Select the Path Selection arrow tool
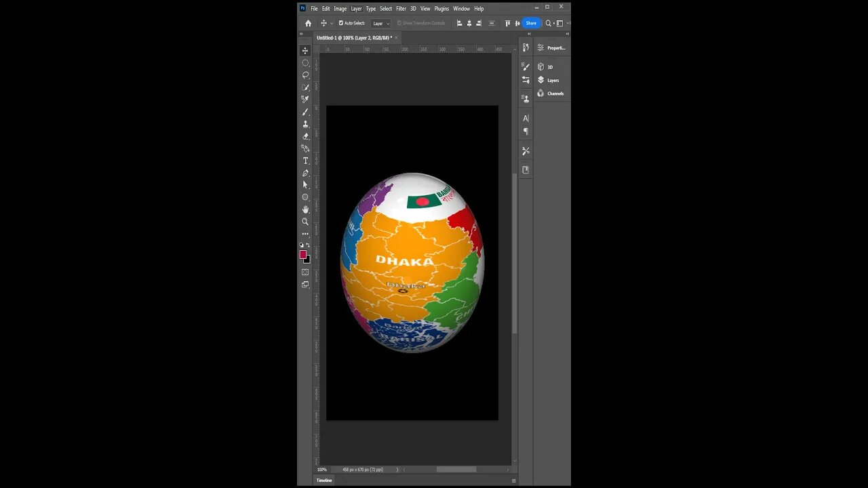The height and width of the screenshot is (488, 868). (x=305, y=185)
